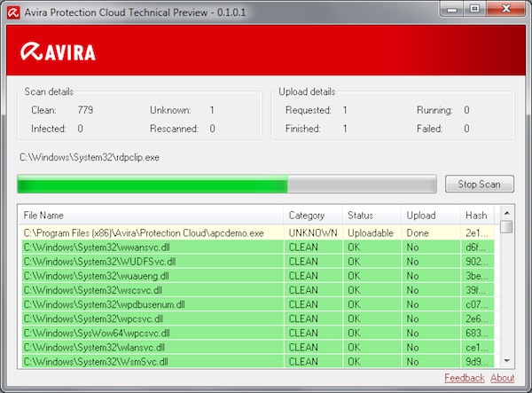Click the Running label
The width and height of the screenshot is (532, 393).
(x=434, y=110)
